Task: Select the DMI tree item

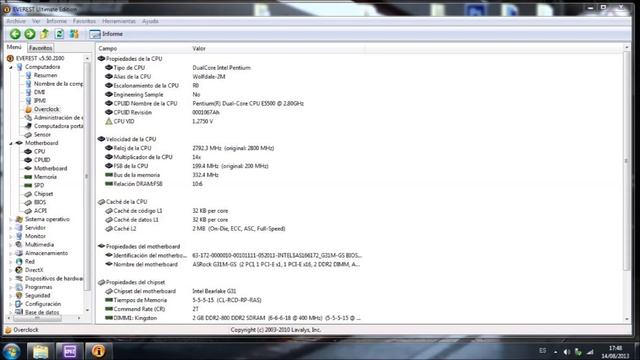Action: click(39, 92)
